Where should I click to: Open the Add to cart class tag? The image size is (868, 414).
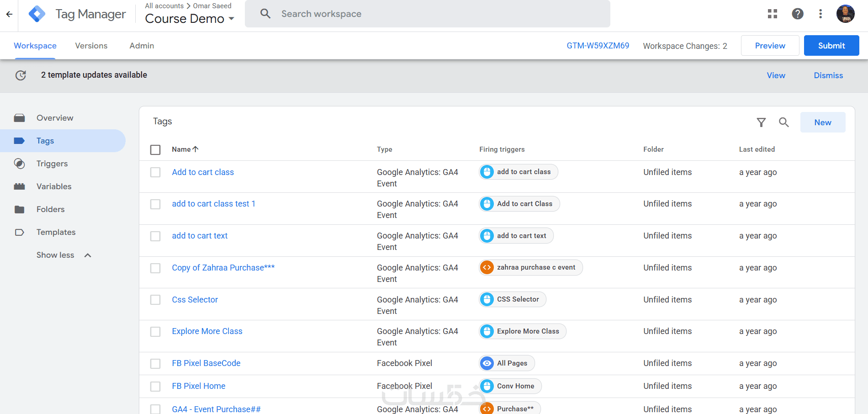click(203, 172)
